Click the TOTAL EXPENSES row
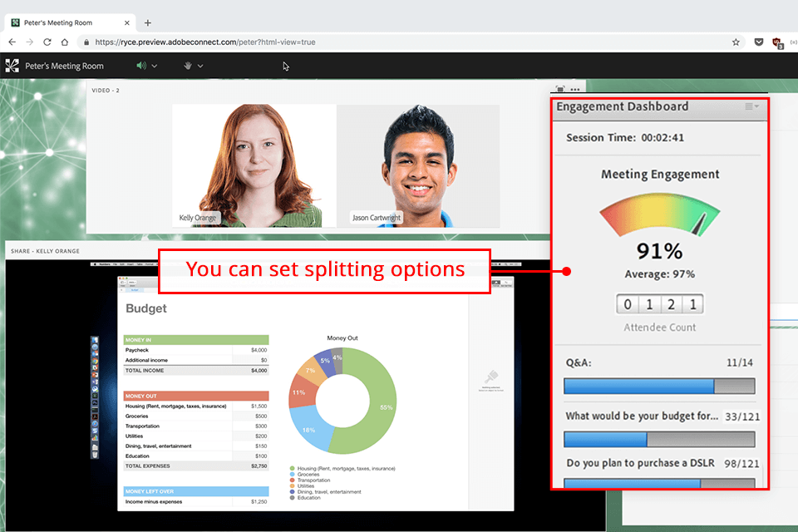 (x=196, y=465)
